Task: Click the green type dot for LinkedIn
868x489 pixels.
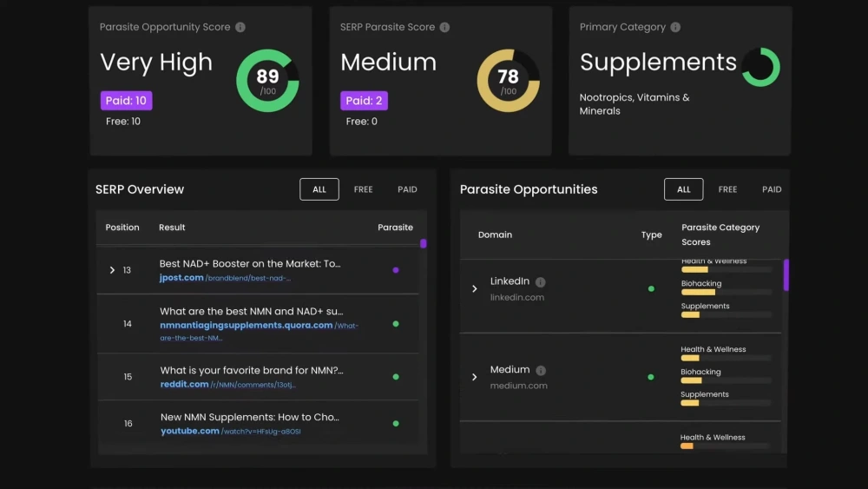Action: point(651,288)
